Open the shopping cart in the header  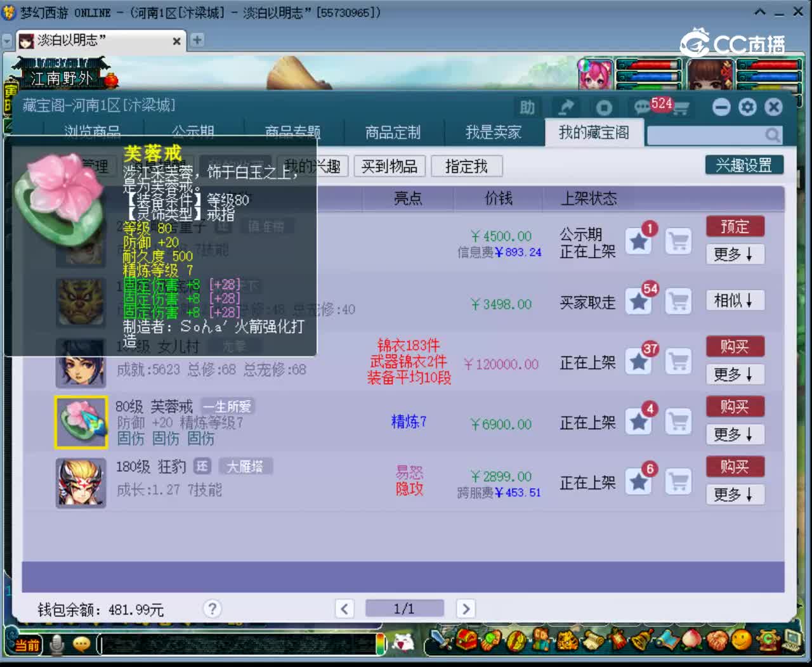point(681,108)
